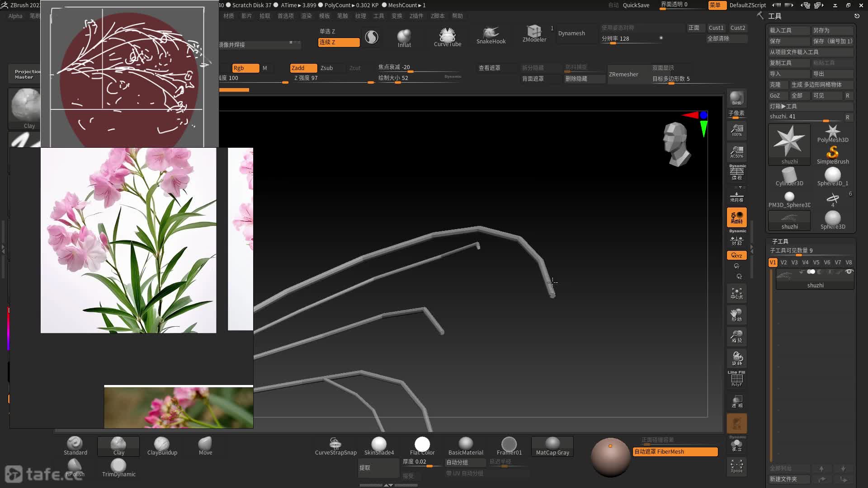Choose the Flat Color material

[422, 446]
